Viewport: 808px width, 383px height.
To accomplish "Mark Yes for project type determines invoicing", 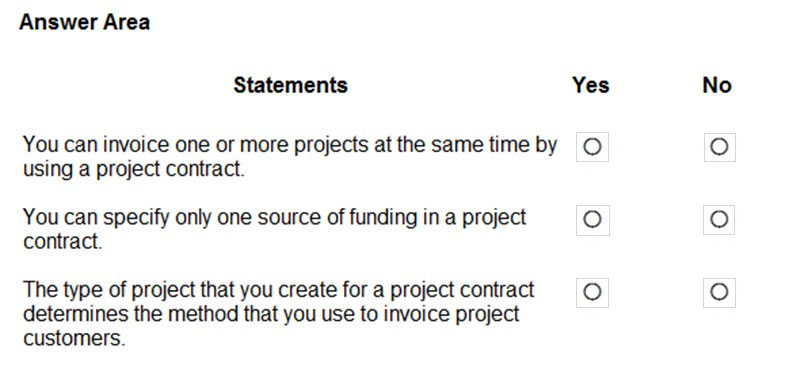I will tap(592, 292).
